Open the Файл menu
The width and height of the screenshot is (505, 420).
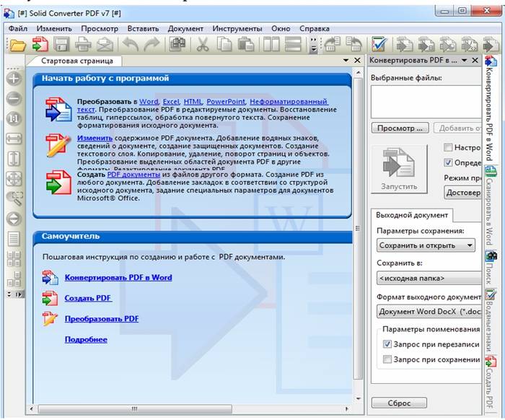[18, 29]
